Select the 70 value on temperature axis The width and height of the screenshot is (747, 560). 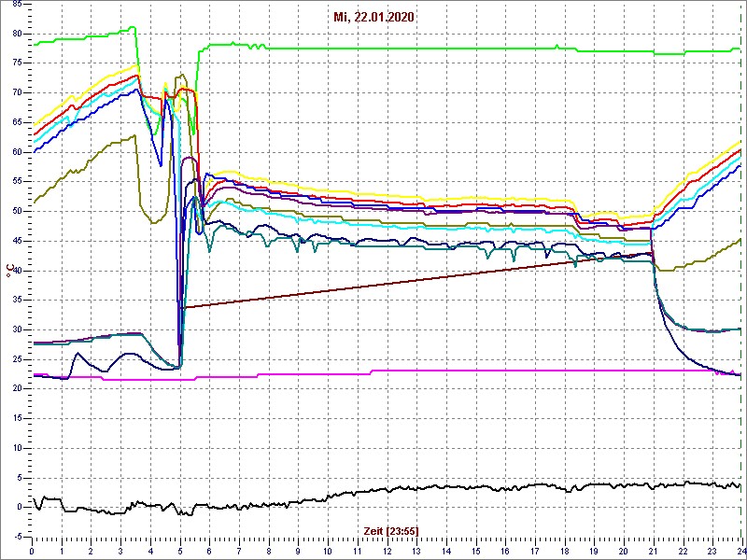tap(17, 92)
